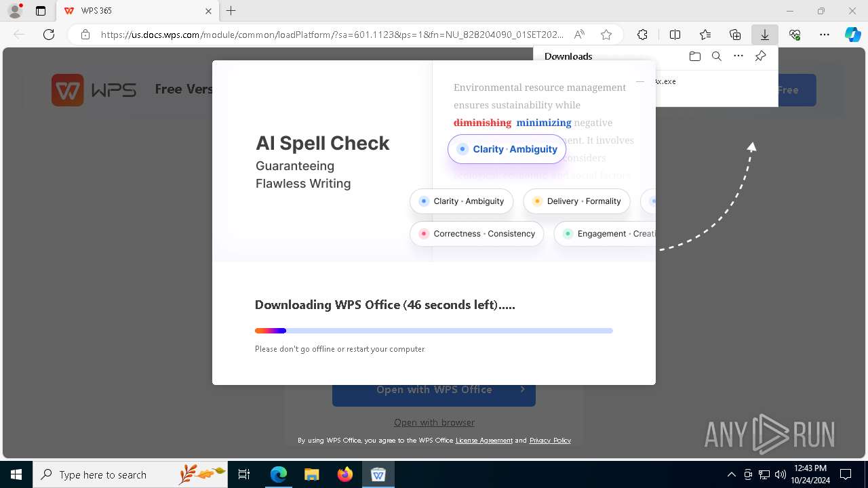Image resolution: width=868 pixels, height=488 pixels.
Task: Activate the Read aloud icon
Action: click(x=579, y=35)
